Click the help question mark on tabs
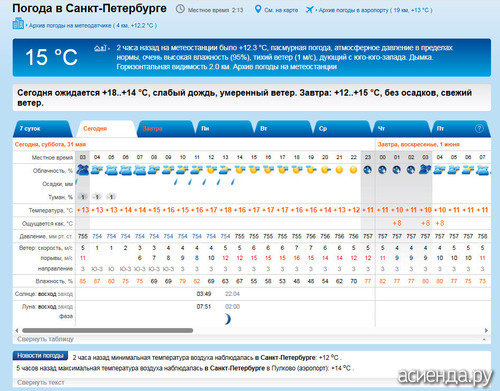The width and height of the screenshot is (500, 391). click(x=479, y=128)
